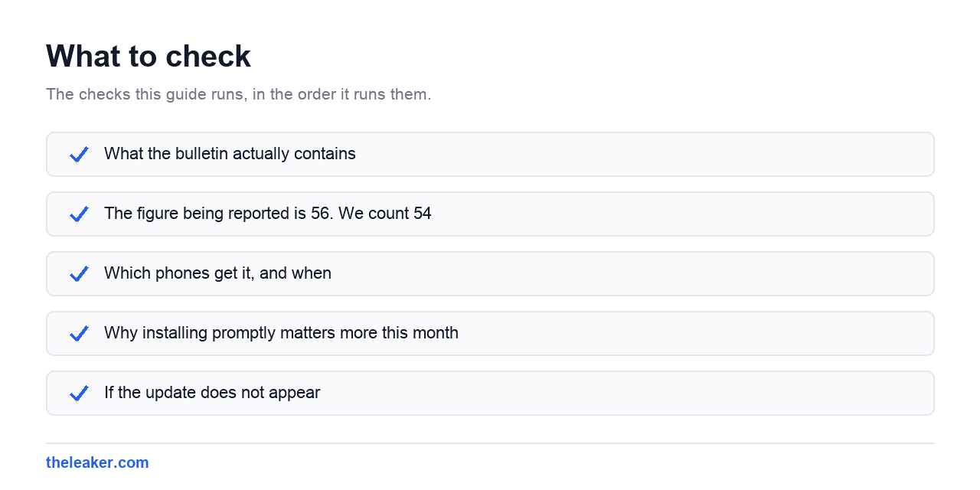Select the bulletin contents card row

pos(490,154)
